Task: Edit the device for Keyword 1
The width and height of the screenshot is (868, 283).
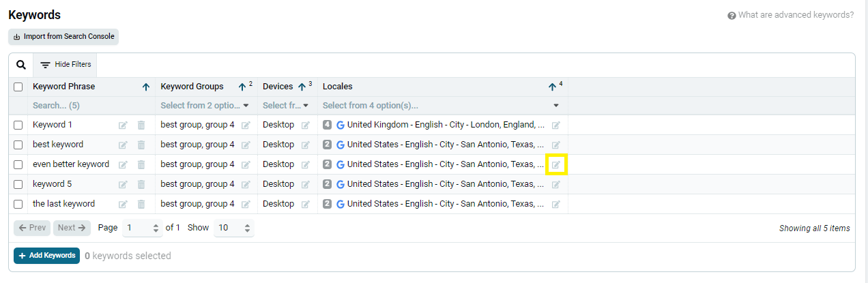Action: [306, 125]
